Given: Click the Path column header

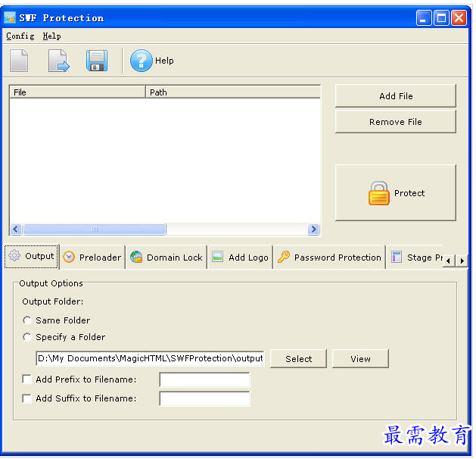Looking at the screenshot, I should pos(233,92).
